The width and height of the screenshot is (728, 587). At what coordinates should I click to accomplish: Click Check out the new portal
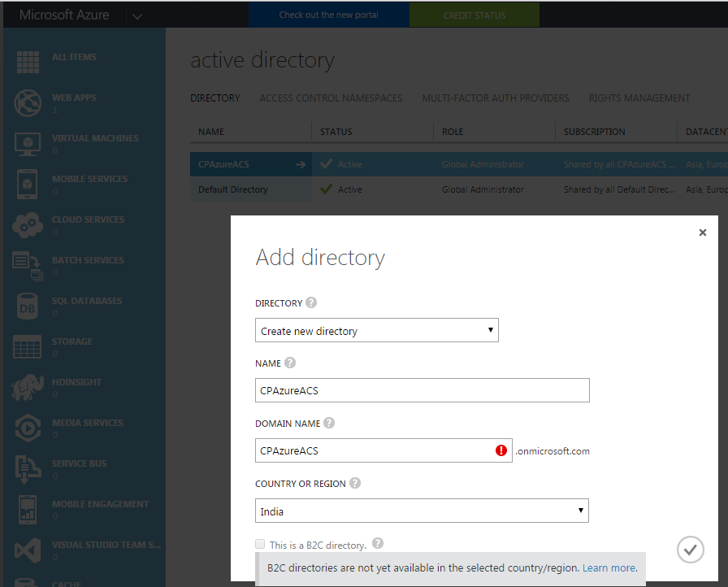click(329, 15)
